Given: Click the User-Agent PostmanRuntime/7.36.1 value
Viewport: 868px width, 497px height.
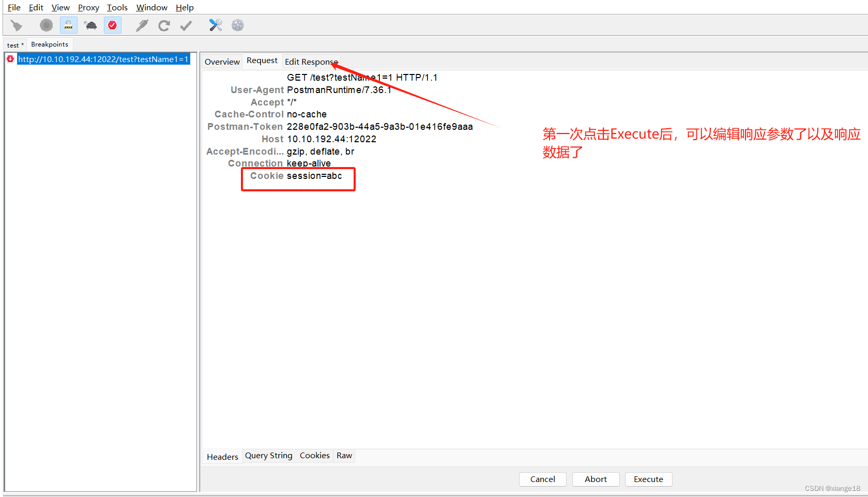Looking at the screenshot, I should click(339, 90).
